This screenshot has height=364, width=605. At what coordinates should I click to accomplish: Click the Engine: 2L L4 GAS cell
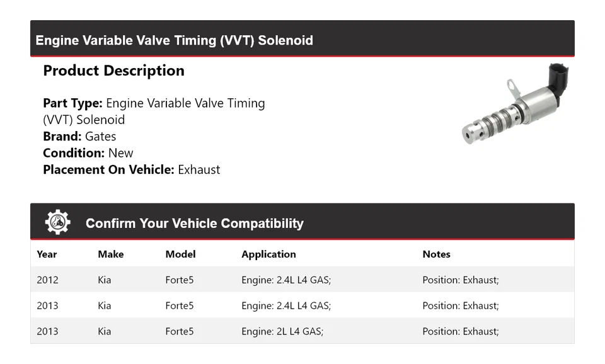coord(282,331)
